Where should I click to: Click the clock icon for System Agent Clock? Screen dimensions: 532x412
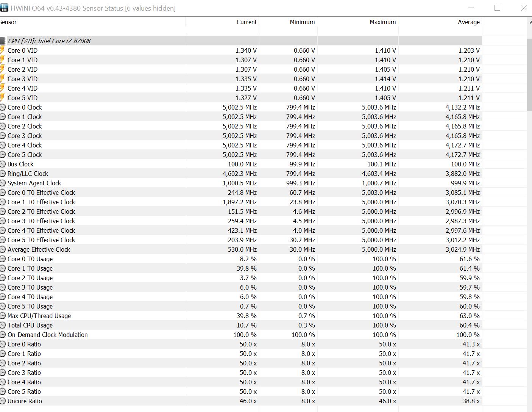[x=3, y=183]
